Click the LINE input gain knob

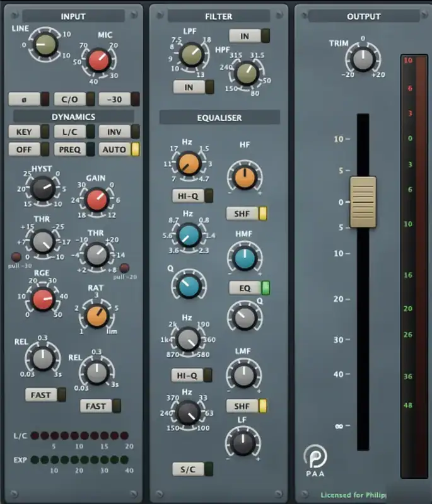pyautogui.click(x=45, y=45)
